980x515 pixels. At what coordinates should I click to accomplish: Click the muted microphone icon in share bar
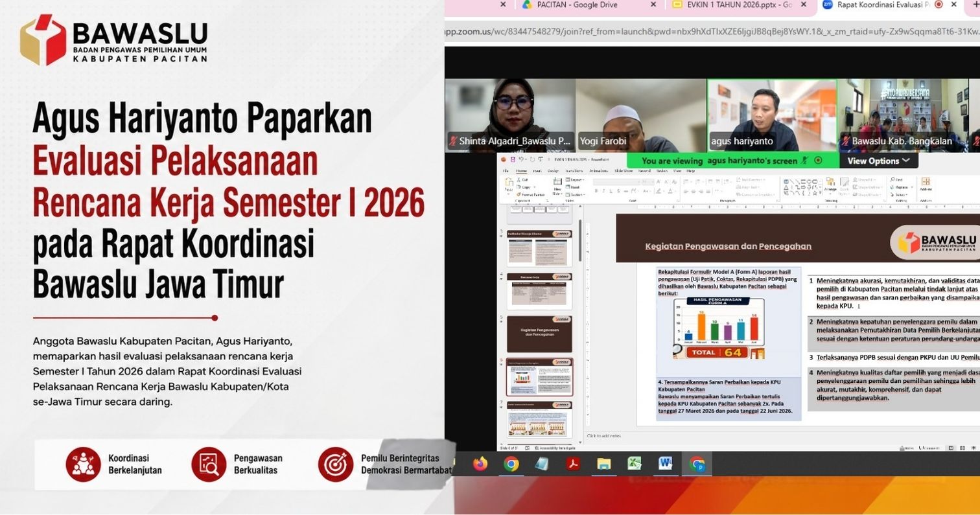click(804, 160)
